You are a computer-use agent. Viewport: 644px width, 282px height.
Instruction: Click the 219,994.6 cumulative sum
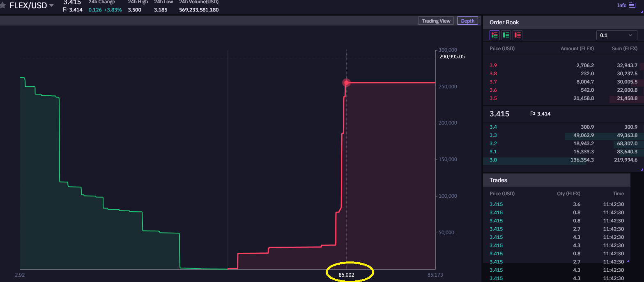pos(626,160)
